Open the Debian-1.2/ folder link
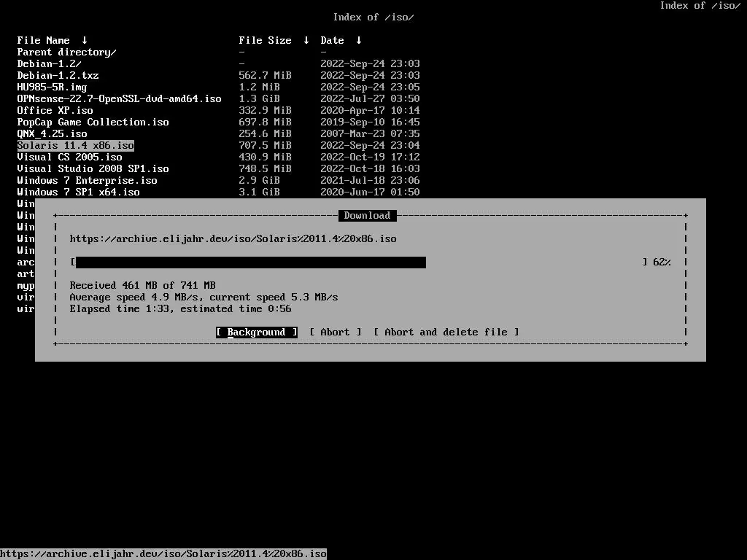Viewport: 747px width, 560px height. coord(49,64)
